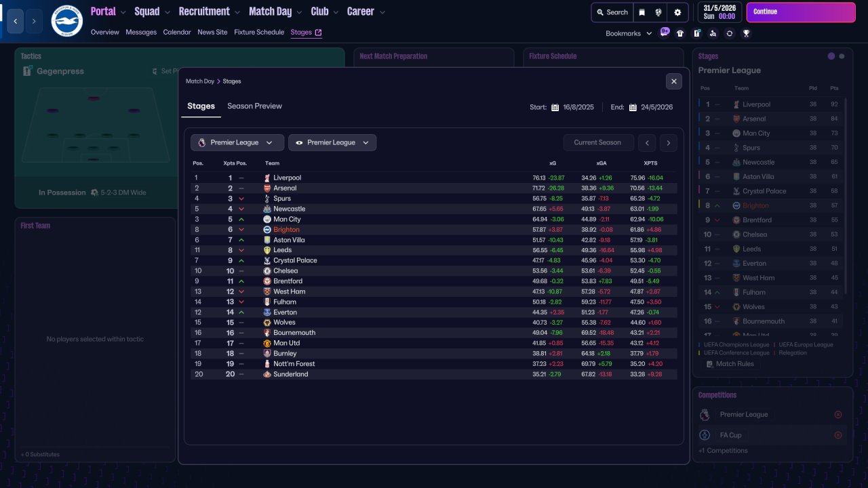The width and height of the screenshot is (868, 488).
Task: Sort table by the XPTS column header
Action: point(650,163)
